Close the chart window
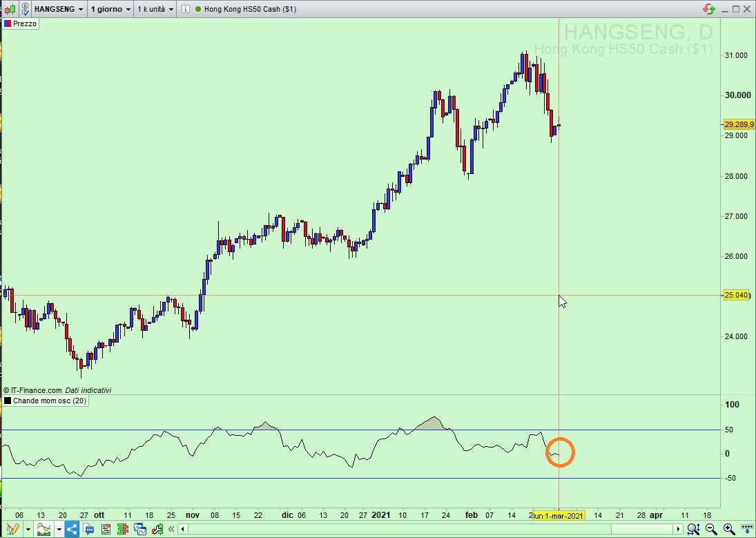 pos(747,9)
